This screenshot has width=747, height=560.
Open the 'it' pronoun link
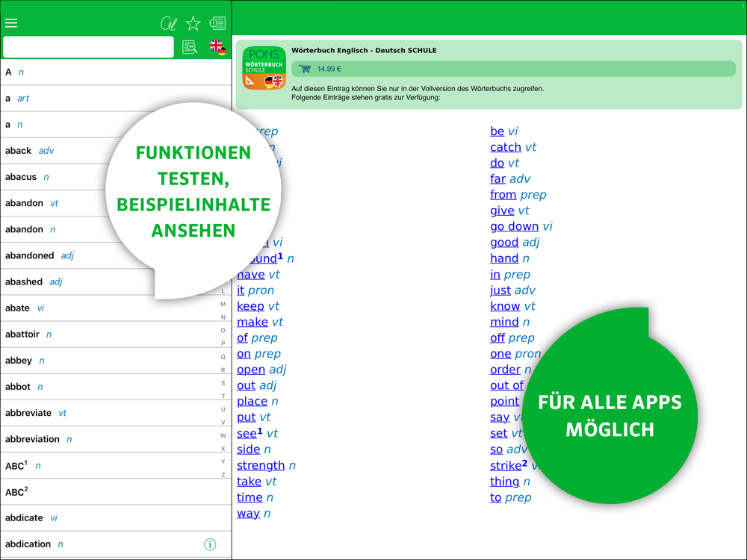pos(241,290)
